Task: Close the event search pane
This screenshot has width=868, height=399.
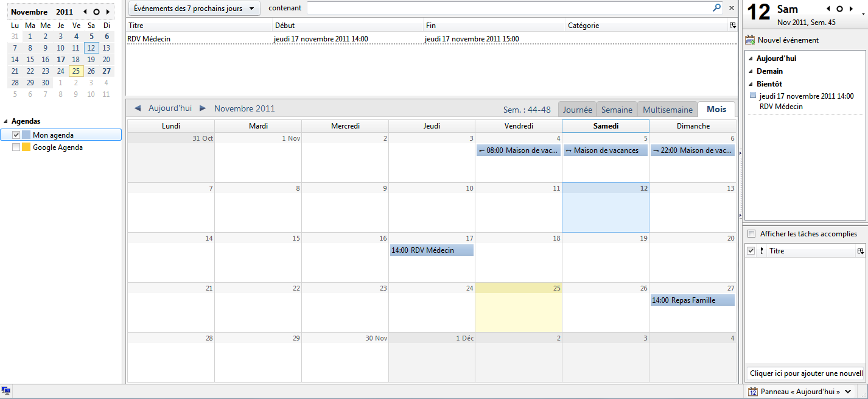Action: tap(730, 8)
